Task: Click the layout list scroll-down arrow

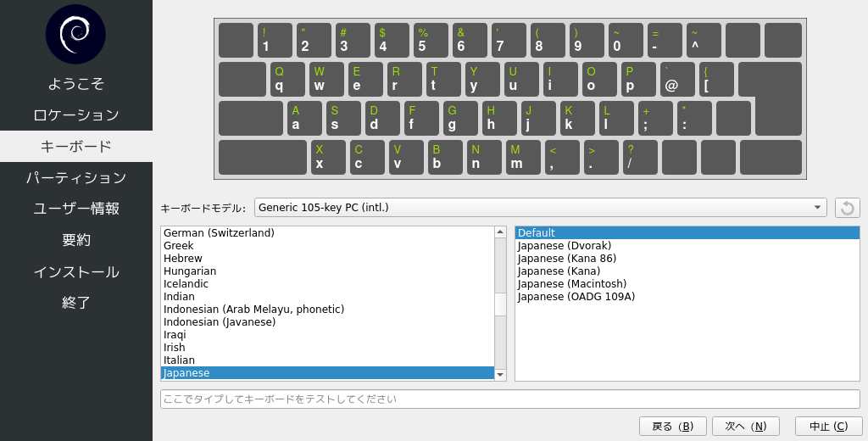Action: click(500, 374)
